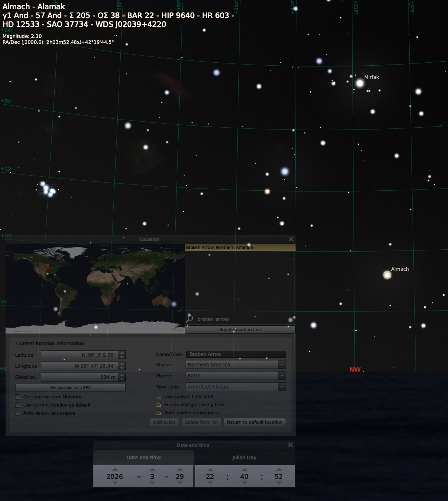This screenshot has height=501, width=448.
Task: Decrease the month with its down arrow
Action: 152,483
